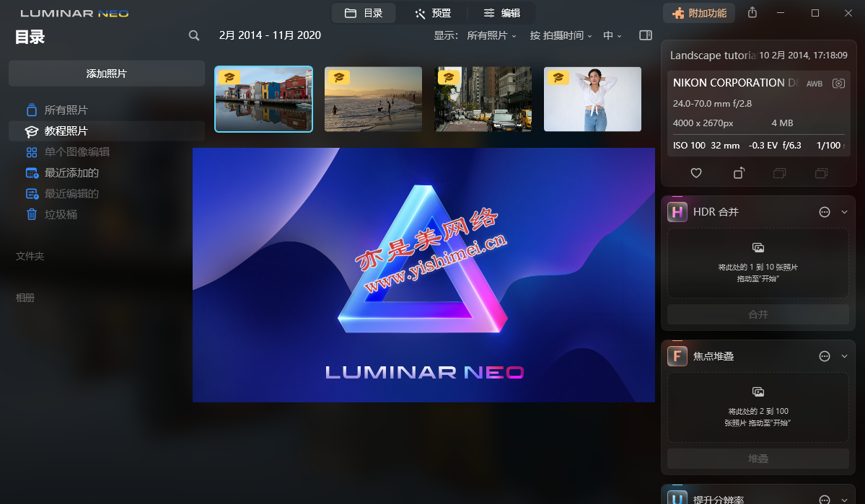The height and width of the screenshot is (504, 865).
Task: Click the trash bin icon
Action: click(x=32, y=214)
